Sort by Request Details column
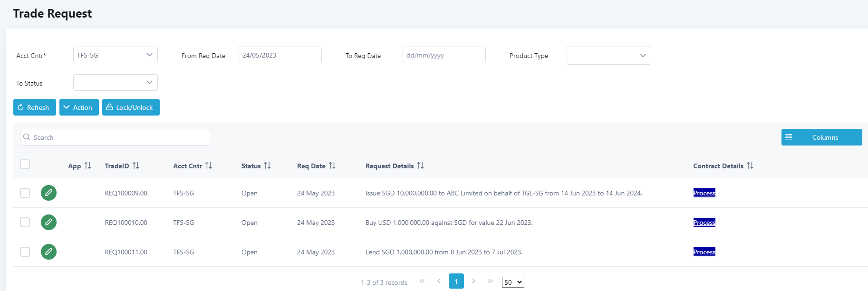The width and height of the screenshot is (868, 291). (x=420, y=166)
